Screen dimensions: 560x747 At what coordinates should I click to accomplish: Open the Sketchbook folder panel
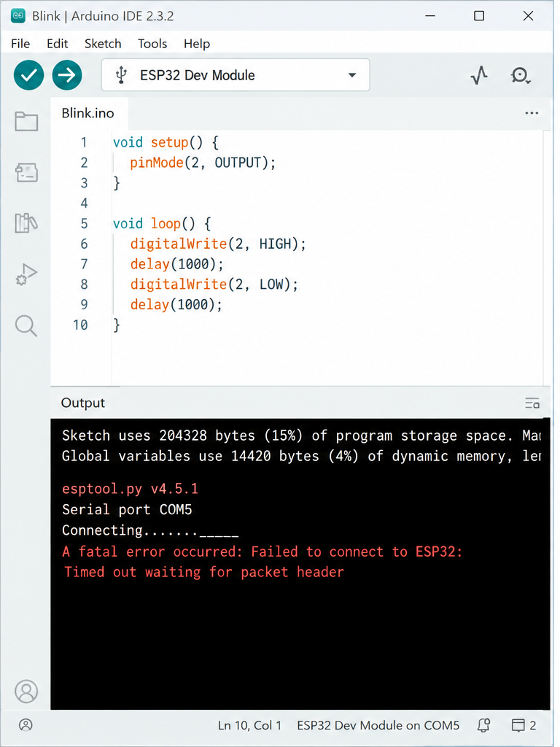26,122
